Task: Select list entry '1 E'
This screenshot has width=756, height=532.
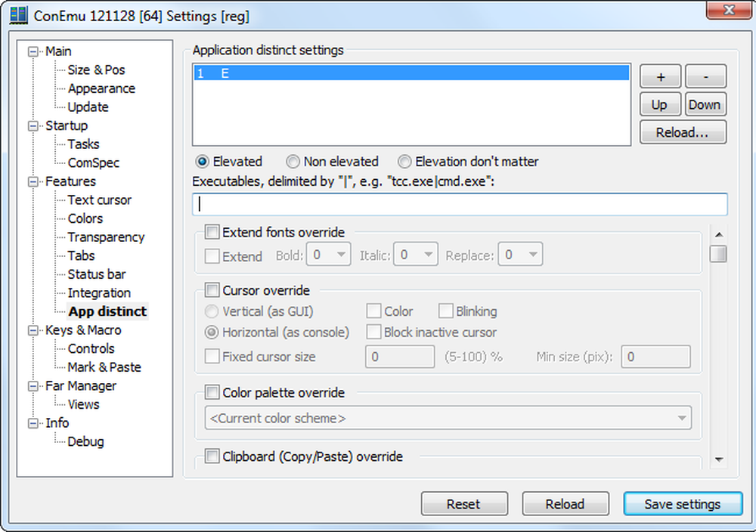Action: pyautogui.click(x=411, y=73)
